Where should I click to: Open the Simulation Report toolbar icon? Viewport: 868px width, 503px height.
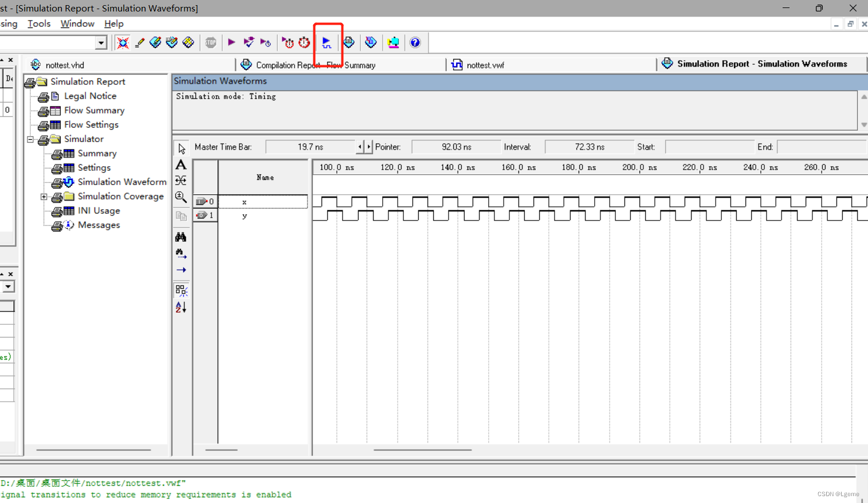(371, 42)
